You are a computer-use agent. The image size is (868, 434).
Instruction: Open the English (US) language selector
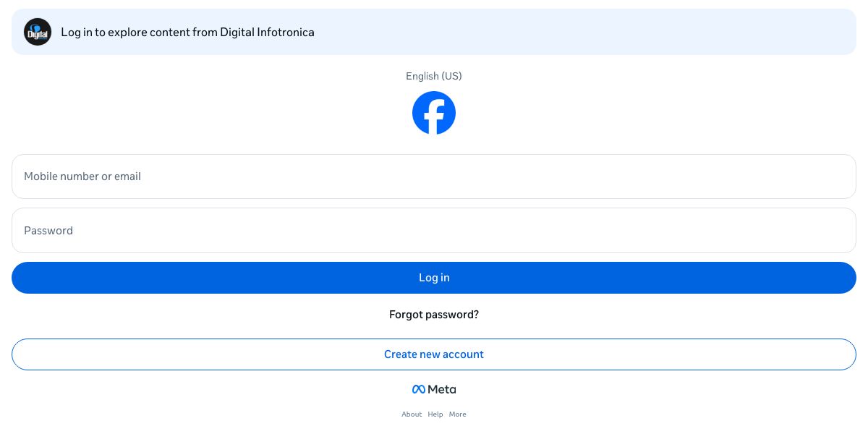(x=434, y=76)
